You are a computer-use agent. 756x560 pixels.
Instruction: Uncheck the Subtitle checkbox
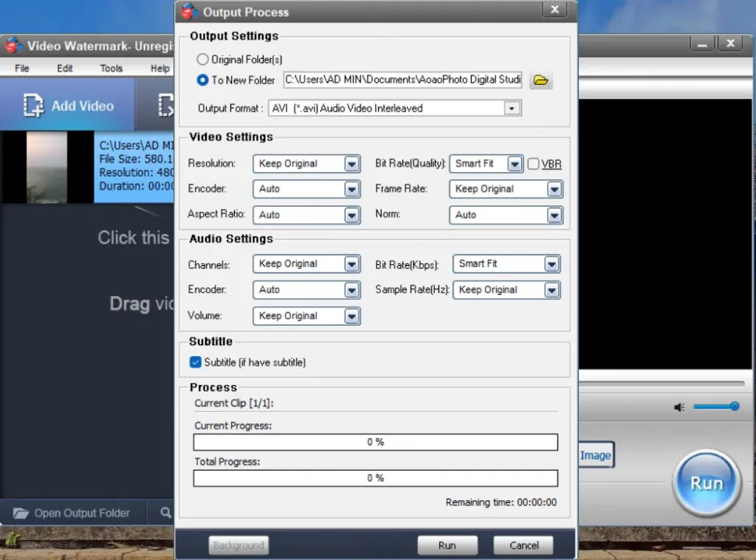coord(196,362)
